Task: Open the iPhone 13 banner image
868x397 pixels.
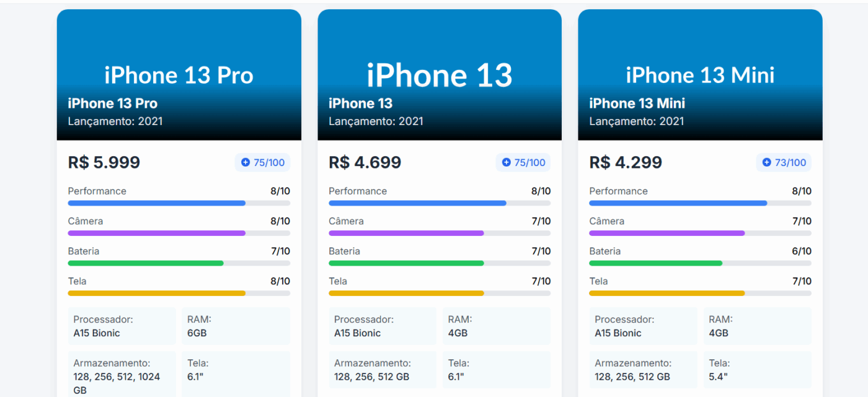Action: 439,56
